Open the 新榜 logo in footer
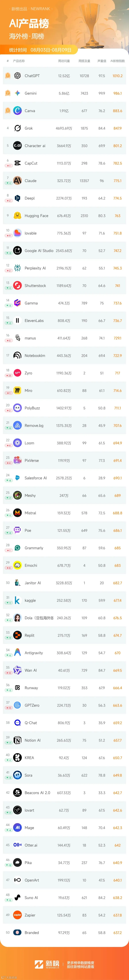129x980 pixels. (x=47, y=964)
